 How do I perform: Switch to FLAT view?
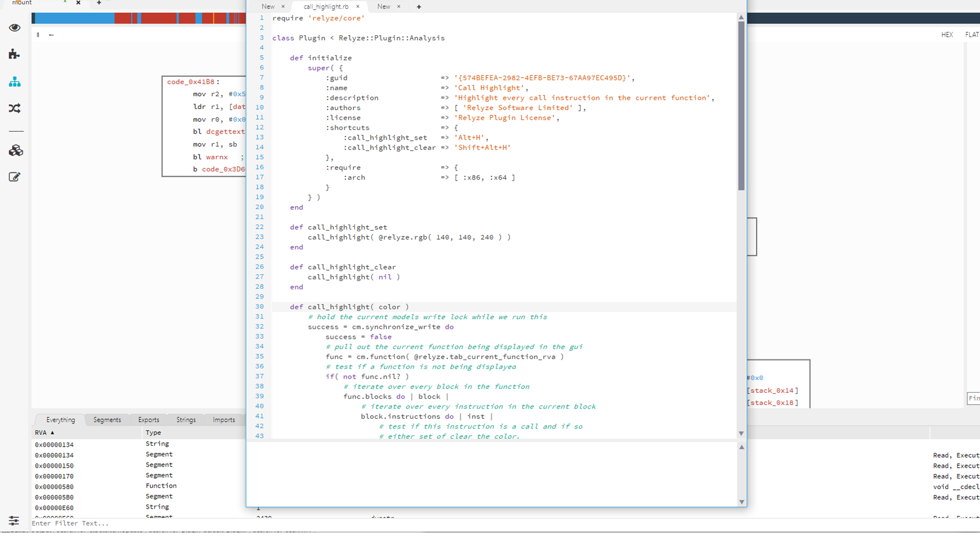(x=972, y=35)
